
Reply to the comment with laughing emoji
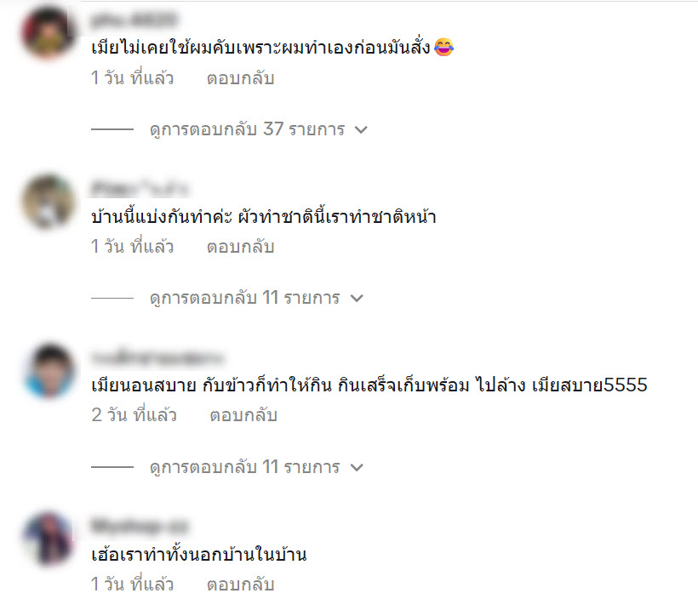[240, 78]
